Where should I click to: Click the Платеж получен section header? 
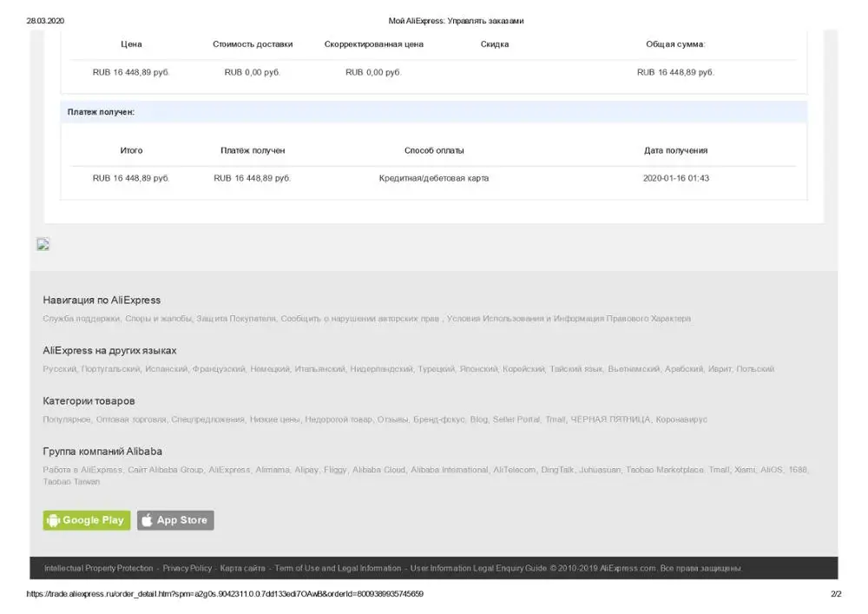click(x=433, y=112)
